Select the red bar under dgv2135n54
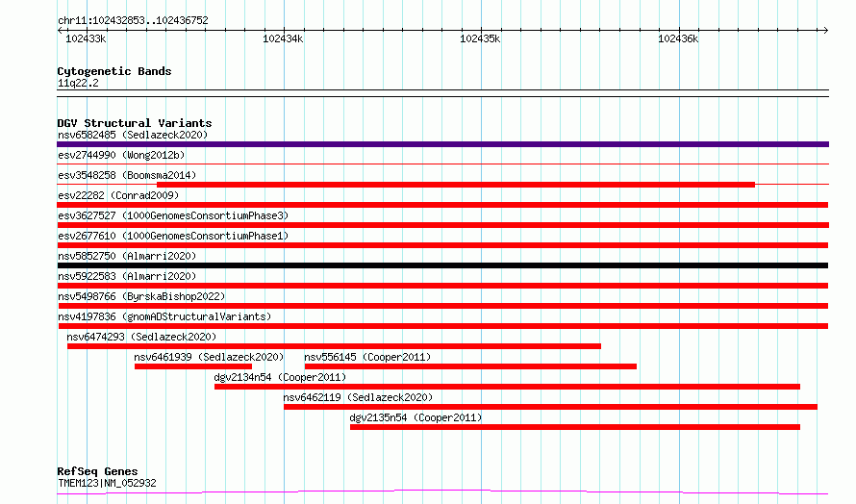 click(575, 427)
